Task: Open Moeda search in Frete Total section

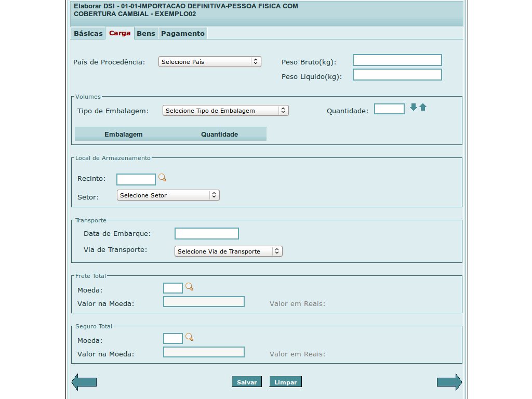Action: pos(189,286)
